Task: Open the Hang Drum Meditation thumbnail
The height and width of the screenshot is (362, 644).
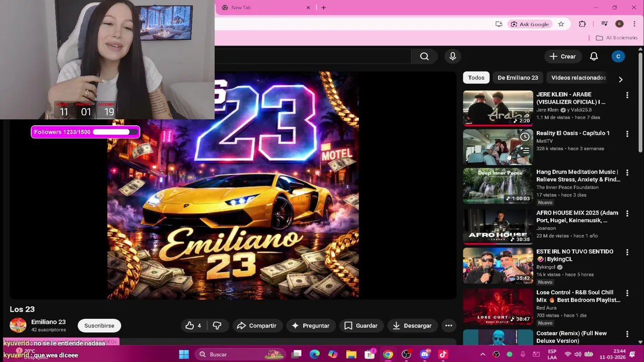Action: (x=498, y=186)
